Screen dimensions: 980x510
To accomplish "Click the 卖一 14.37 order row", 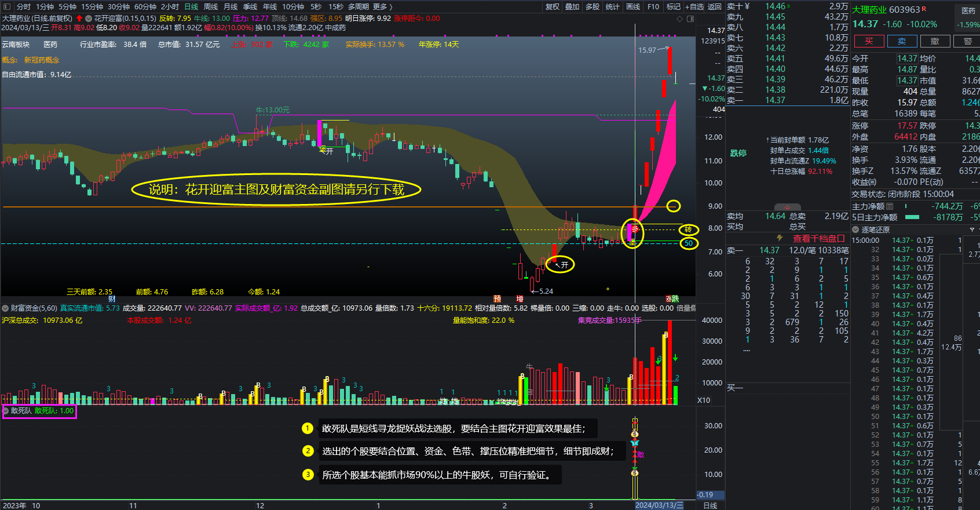I will click(788, 100).
